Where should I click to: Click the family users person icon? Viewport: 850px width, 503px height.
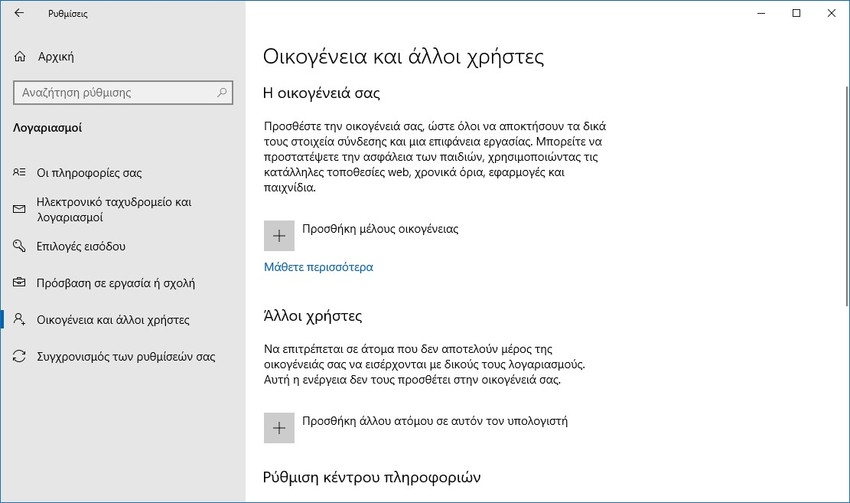click(19, 319)
